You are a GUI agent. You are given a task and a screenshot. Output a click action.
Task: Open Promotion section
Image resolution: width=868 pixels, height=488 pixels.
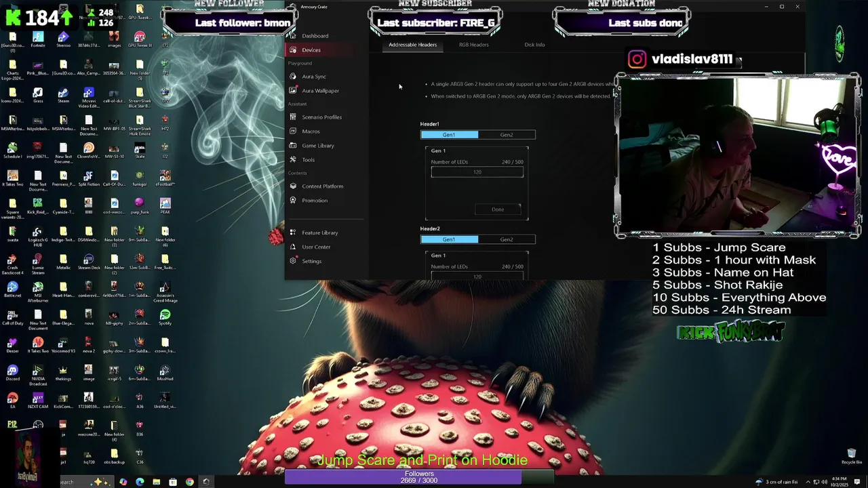click(314, 201)
